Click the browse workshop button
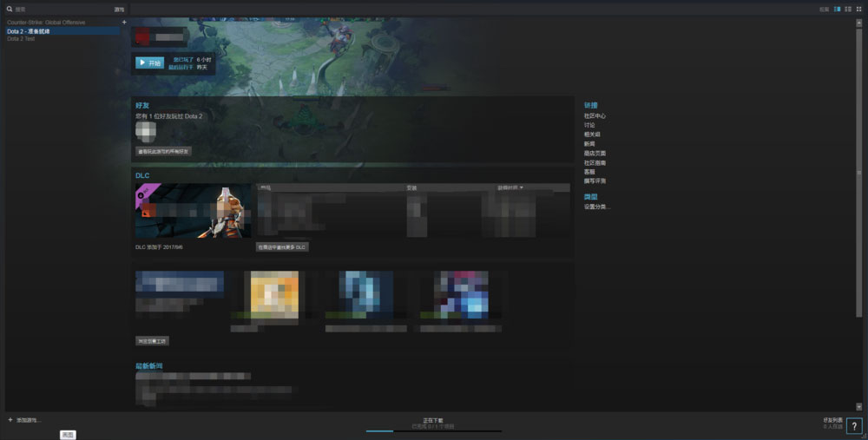Viewport: 868px width, 440px height. coord(152,341)
